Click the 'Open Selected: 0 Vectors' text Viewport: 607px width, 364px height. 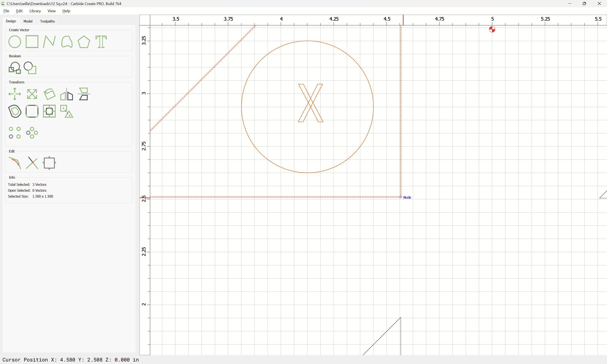[x=27, y=190]
